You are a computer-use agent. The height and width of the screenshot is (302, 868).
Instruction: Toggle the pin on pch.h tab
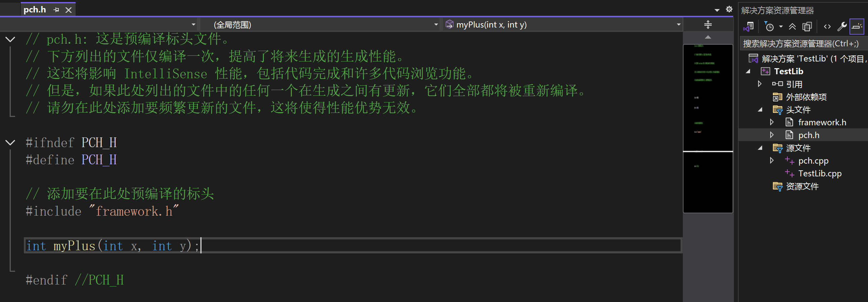[56, 10]
